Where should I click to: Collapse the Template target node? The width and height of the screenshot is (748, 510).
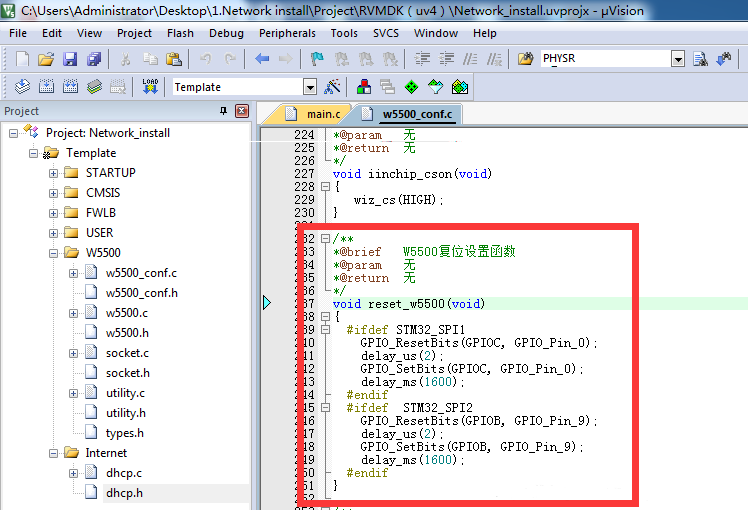(33, 153)
